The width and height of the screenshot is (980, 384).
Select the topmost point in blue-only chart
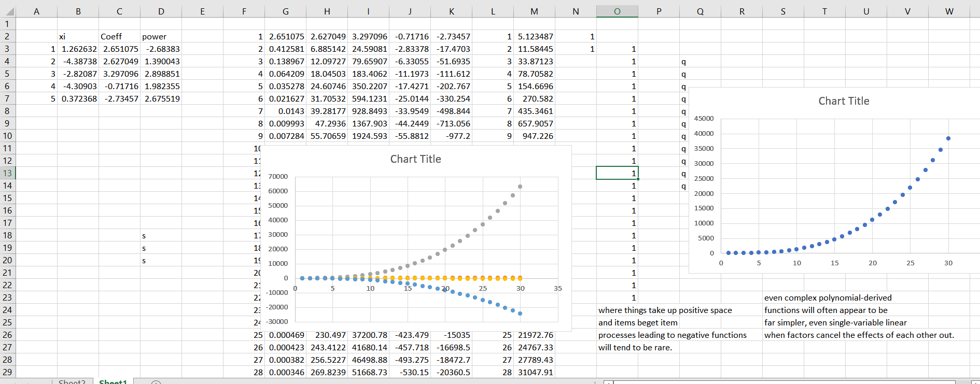click(948, 138)
